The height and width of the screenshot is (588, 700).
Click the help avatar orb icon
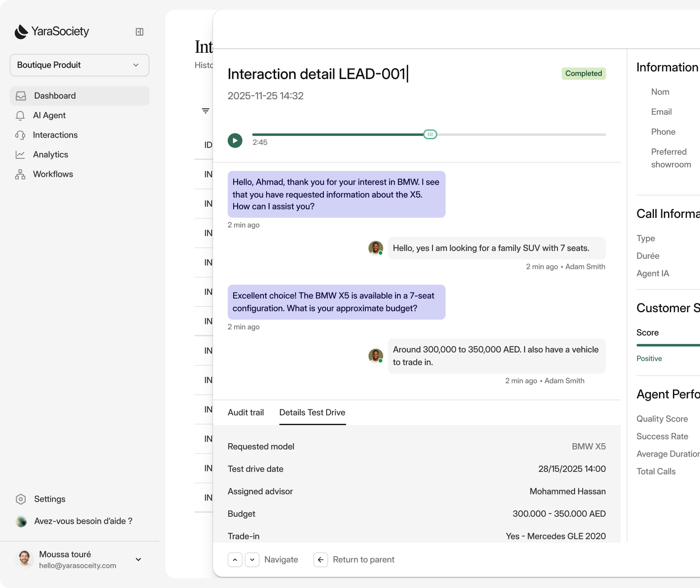click(x=21, y=522)
